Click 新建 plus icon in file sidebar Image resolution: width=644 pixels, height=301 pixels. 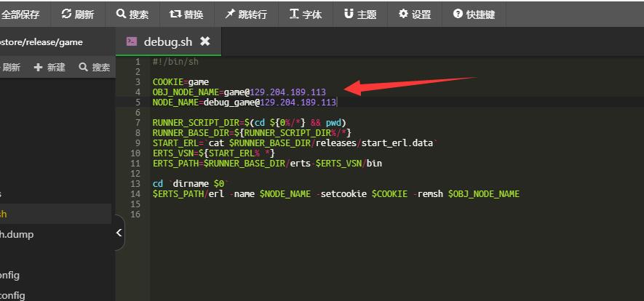click(49, 68)
